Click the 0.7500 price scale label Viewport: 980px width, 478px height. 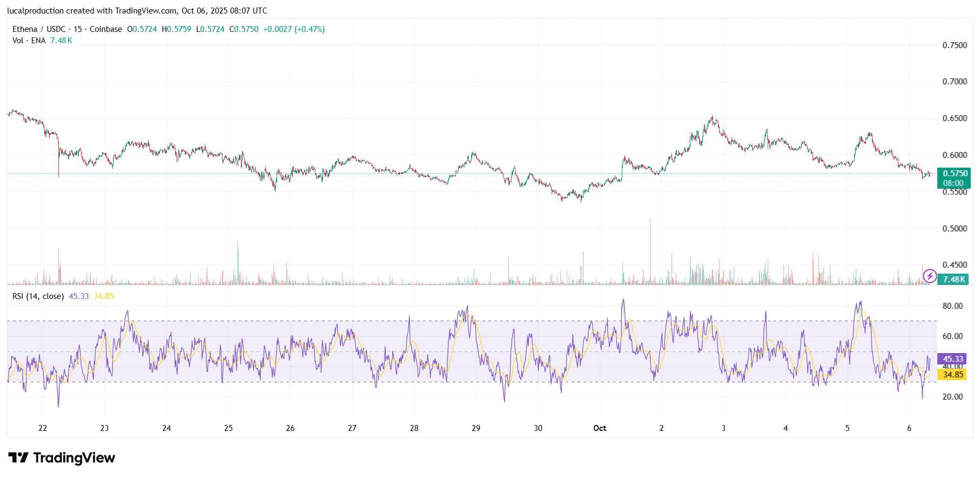pyautogui.click(x=955, y=45)
